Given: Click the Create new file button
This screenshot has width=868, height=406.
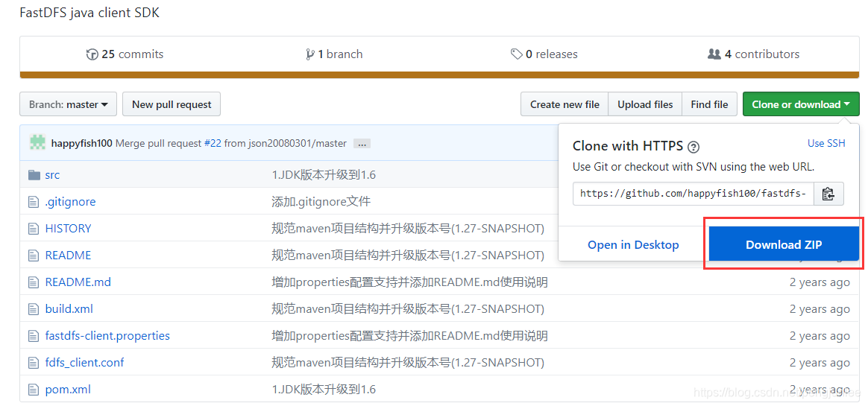Looking at the screenshot, I should click(x=564, y=104).
